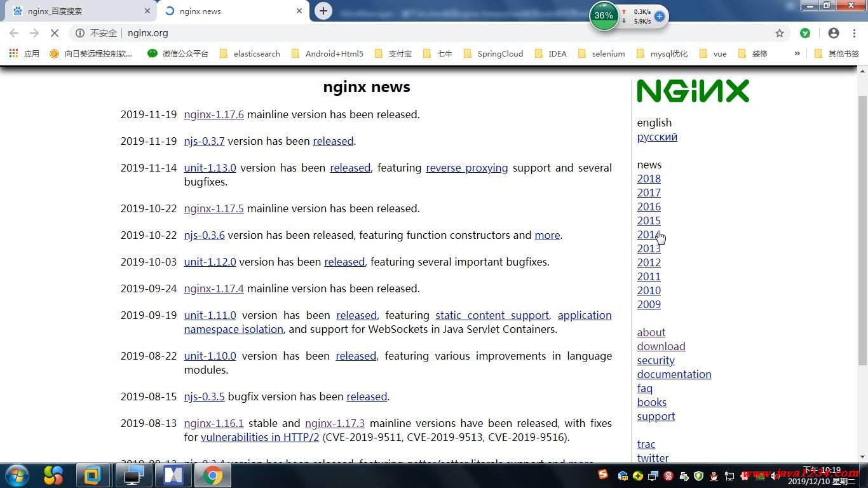
Task: Open the vulnerabilities in HTTP/2 link
Action: (260, 437)
